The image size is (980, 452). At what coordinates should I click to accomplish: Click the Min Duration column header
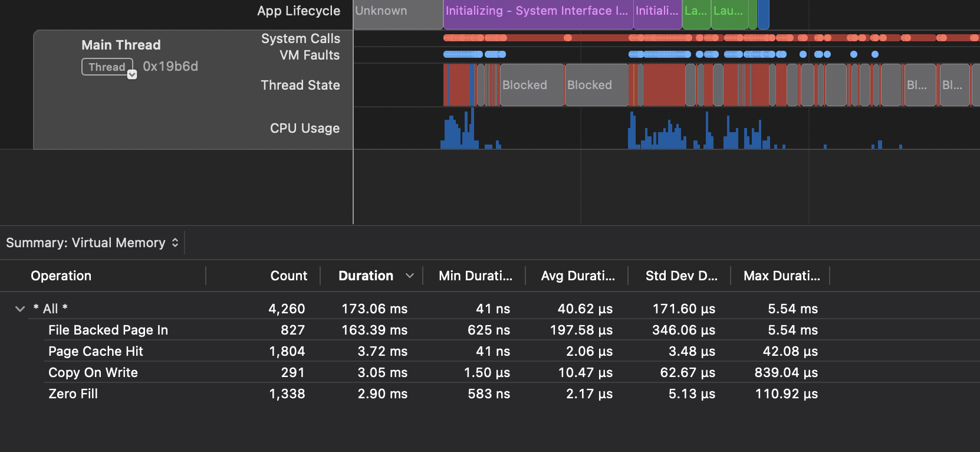tap(475, 276)
